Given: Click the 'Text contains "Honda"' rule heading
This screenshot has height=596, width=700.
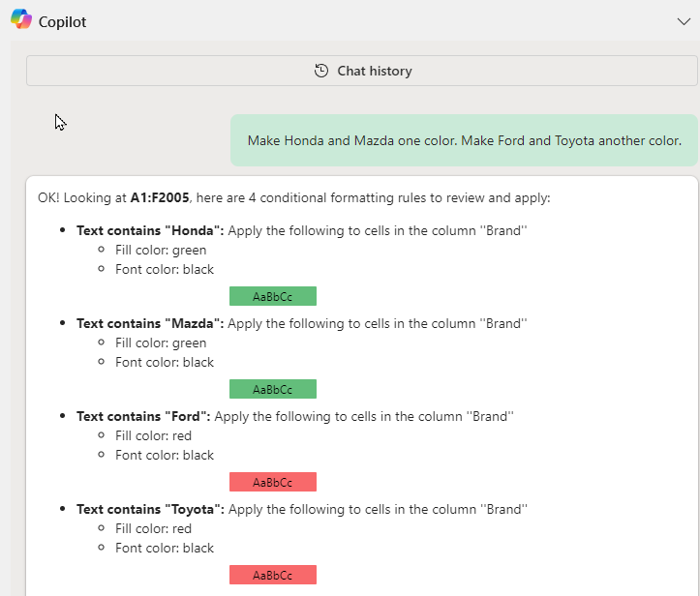Looking at the screenshot, I should [150, 230].
